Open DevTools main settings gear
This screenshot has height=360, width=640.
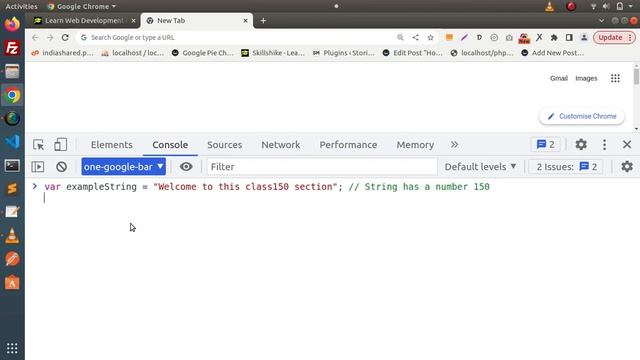point(581,144)
